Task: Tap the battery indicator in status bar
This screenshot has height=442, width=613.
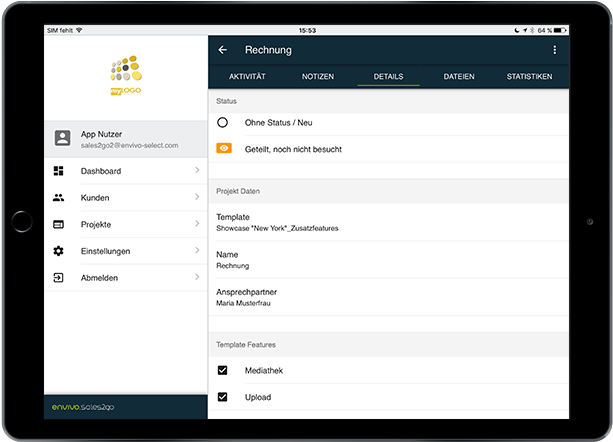Action: click(560, 30)
